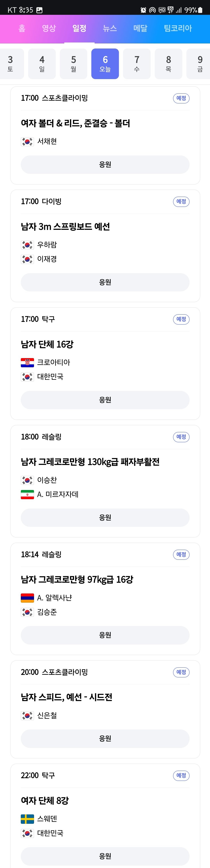Tap 응원 for 남자 그레코로만형 130kg급 match

[105, 517]
